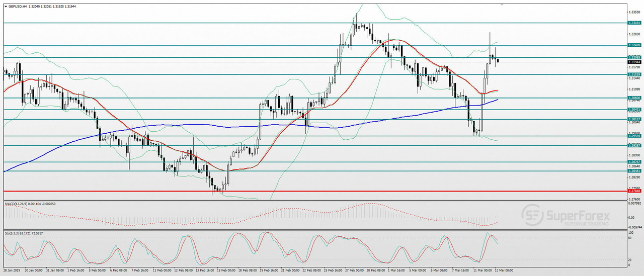This screenshot has width=644, height=276.
Task: Click the 1.32830 price scale value
Action: [634, 34]
